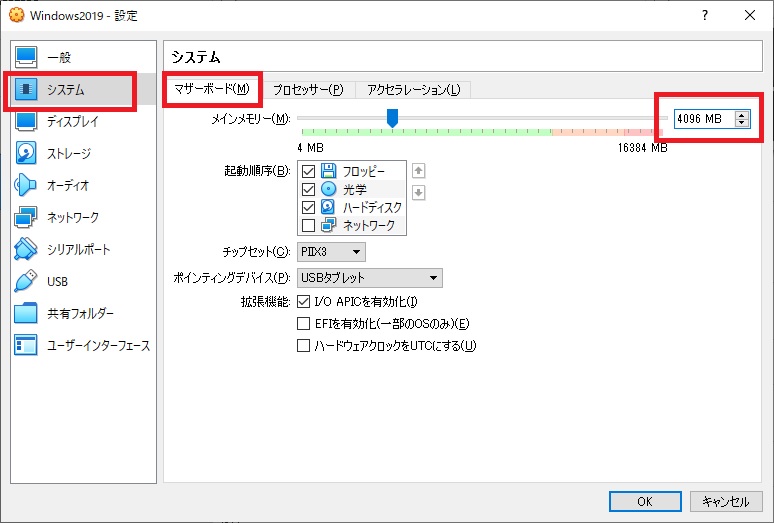Viewport: 774px width, 523px height.
Task: Move selected boot device down arrow
Action: pos(419,192)
